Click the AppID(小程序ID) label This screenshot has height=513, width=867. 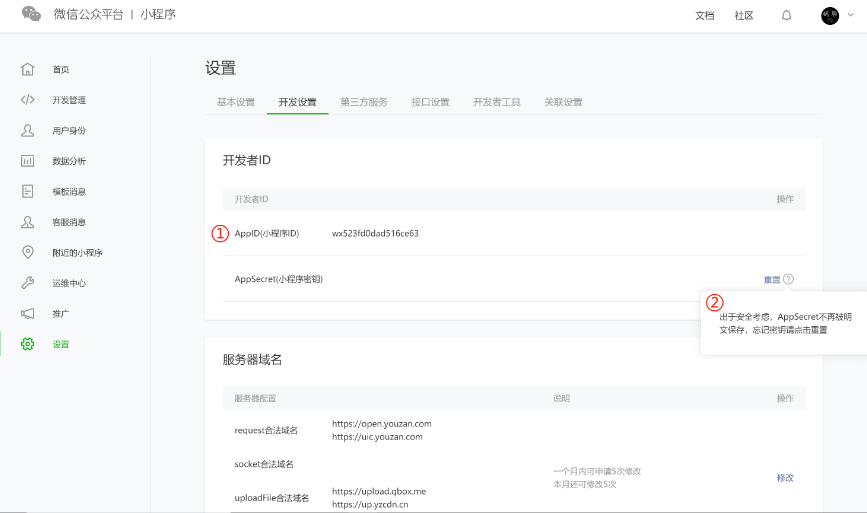pyautogui.click(x=267, y=233)
